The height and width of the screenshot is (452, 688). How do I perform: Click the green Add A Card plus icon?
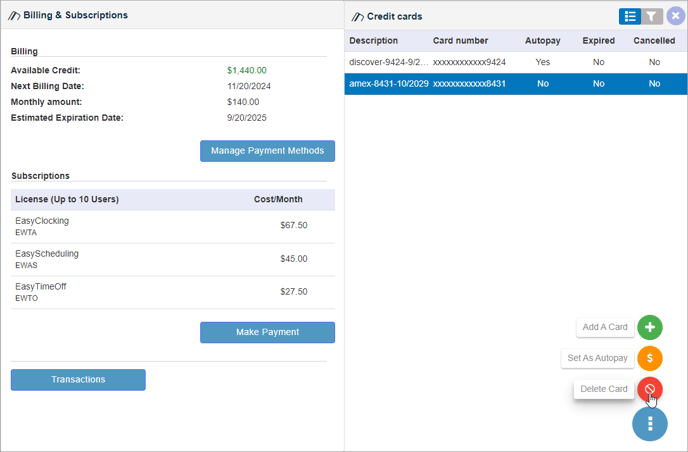(649, 327)
